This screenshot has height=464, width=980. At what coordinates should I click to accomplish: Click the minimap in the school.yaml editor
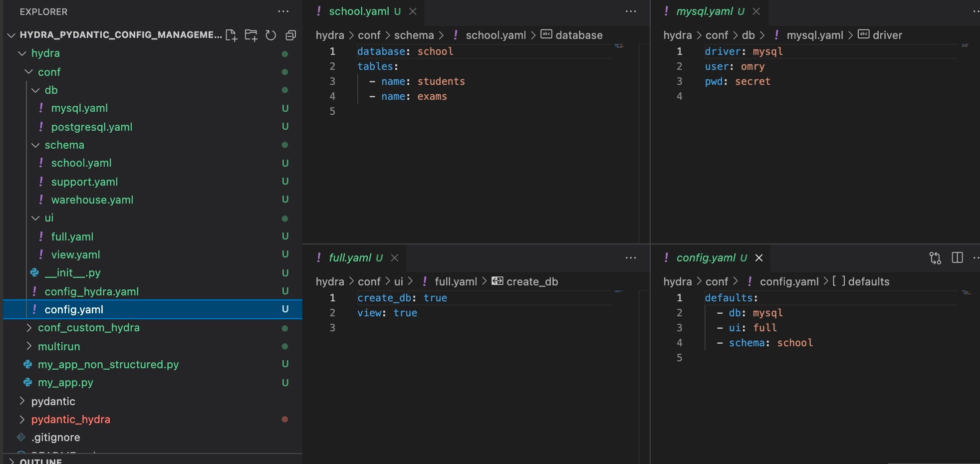[619, 46]
